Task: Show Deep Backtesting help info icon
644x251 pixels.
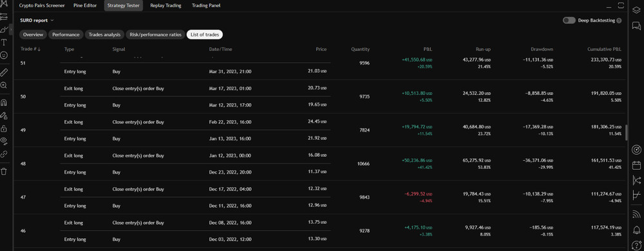Action: pos(619,21)
